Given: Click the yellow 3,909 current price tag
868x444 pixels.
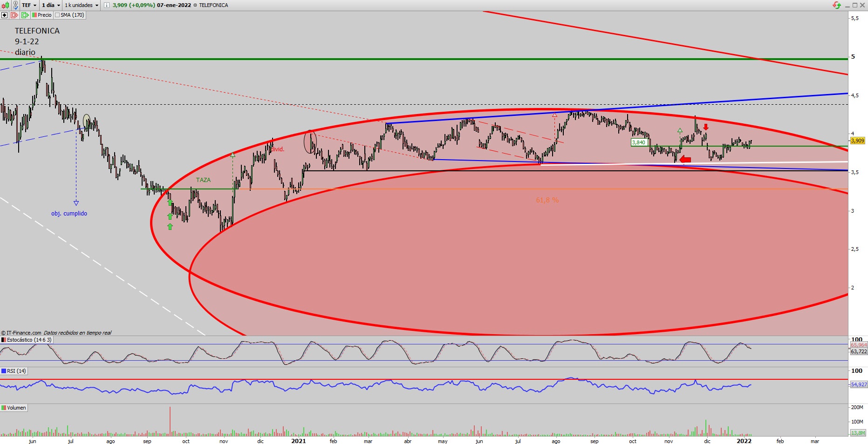Looking at the screenshot, I should [857, 141].
